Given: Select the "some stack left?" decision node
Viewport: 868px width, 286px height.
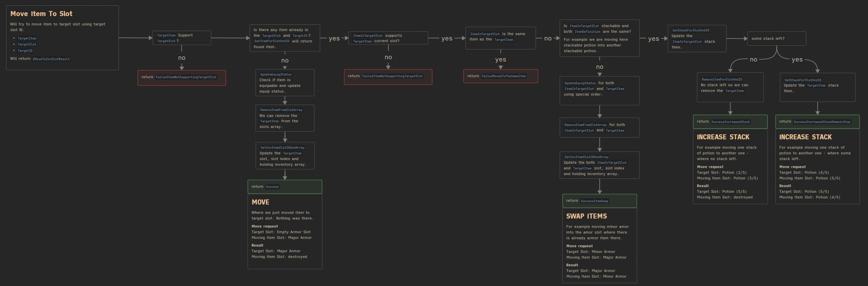Looking at the screenshot, I should point(776,38).
